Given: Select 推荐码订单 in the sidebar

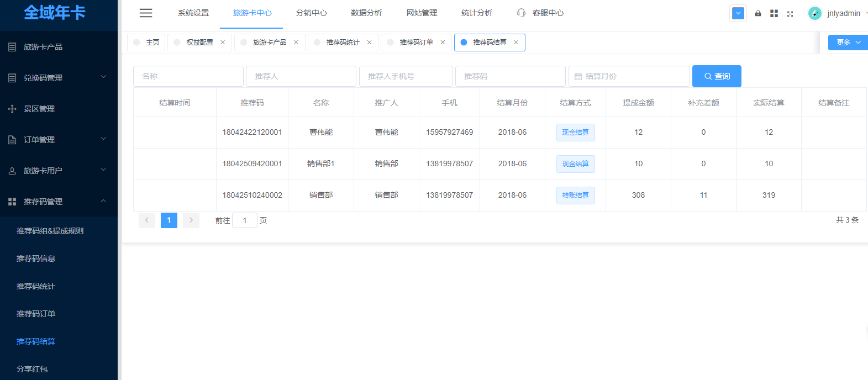Looking at the screenshot, I should click(36, 314).
